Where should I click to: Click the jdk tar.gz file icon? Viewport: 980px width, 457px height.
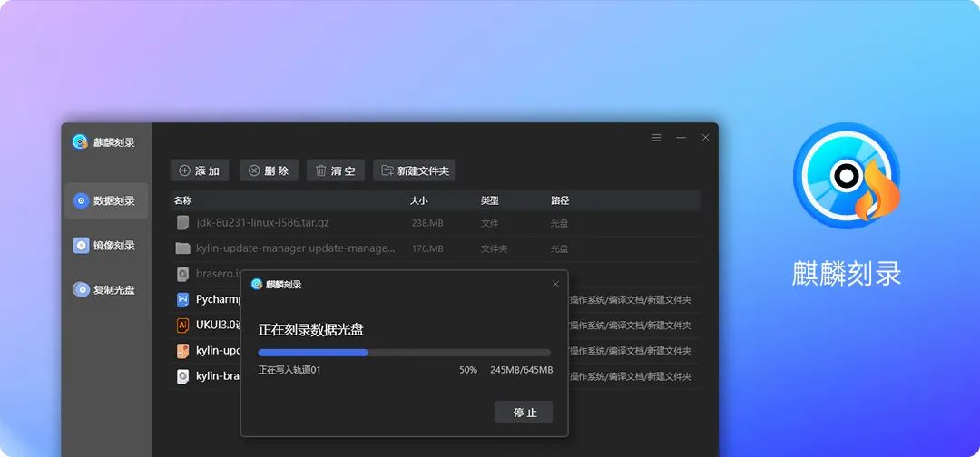click(x=182, y=223)
